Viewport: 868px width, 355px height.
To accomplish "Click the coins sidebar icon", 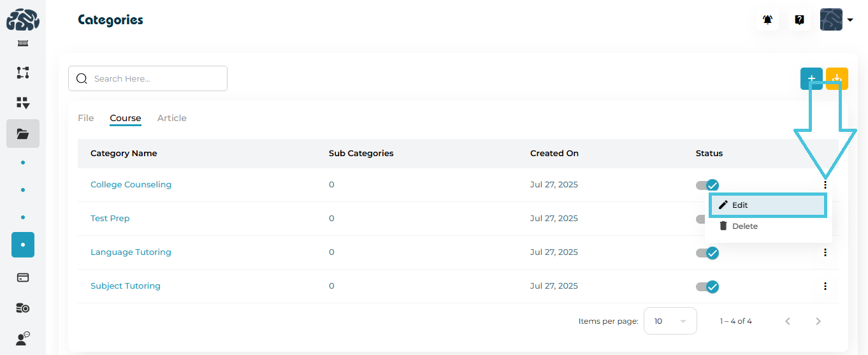I will 23,308.
